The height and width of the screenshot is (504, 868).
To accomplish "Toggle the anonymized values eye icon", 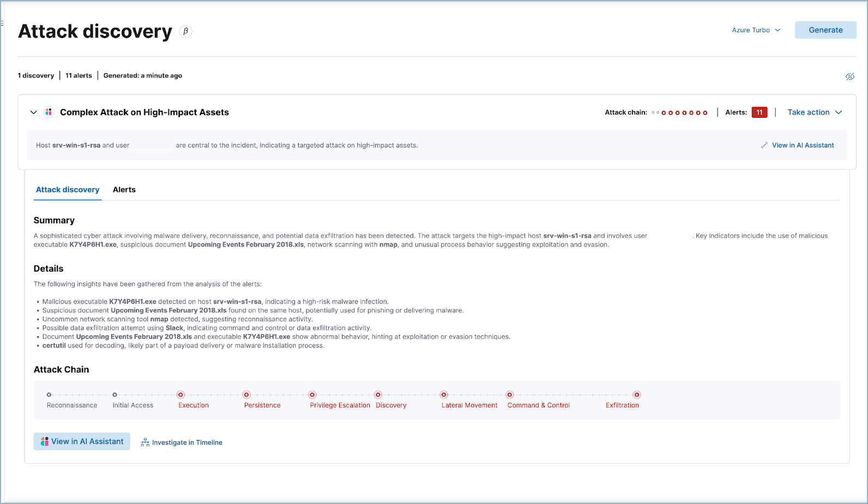I will pyautogui.click(x=849, y=76).
